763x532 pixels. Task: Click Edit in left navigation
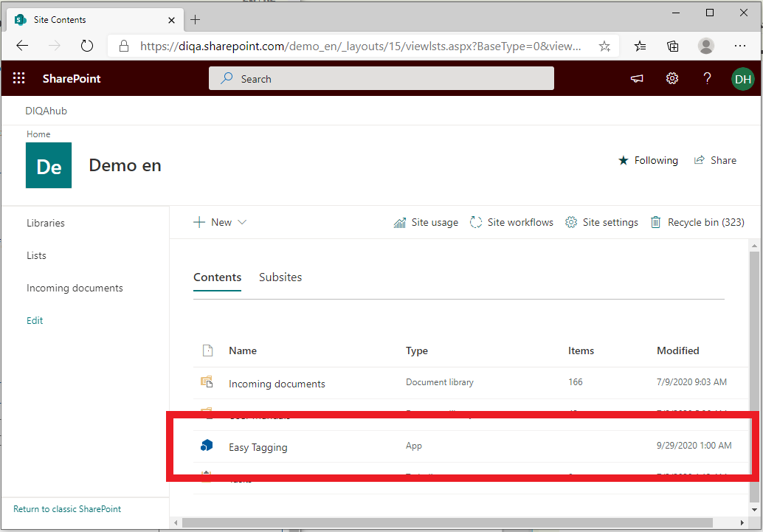point(35,321)
